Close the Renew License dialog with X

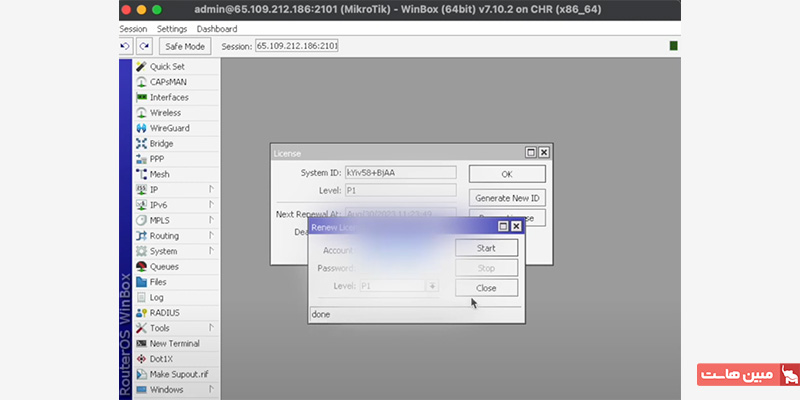click(x=516, y=227)
